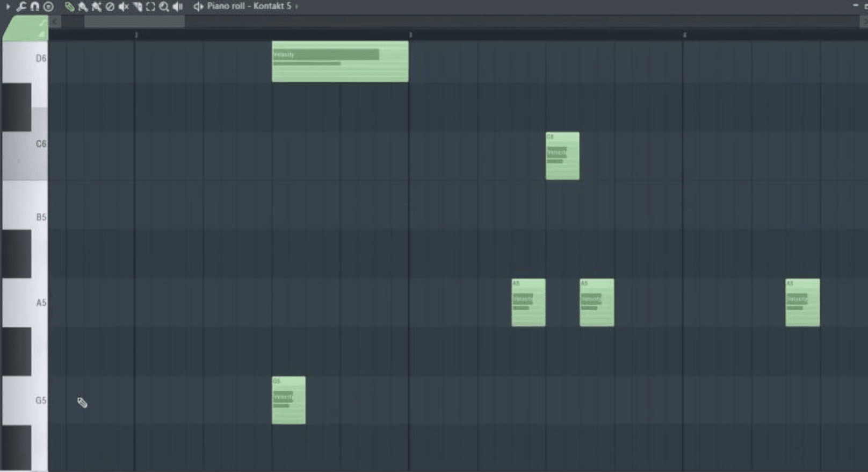Click the green corner note color selector
The width and height of the screenshot is (868, 472).
tap(25, 28)
